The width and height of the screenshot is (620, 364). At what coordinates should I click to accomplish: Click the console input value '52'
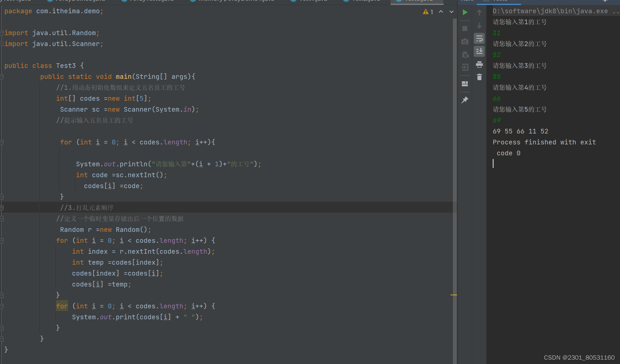click(496, 55)
